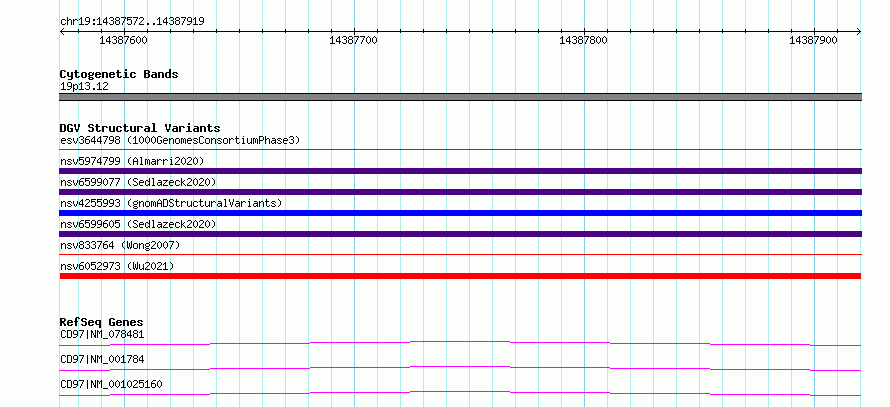Select transcript CD97|NM_001784 label
The height and width of the screenshot is (407, 890).
tap(102, 359)
